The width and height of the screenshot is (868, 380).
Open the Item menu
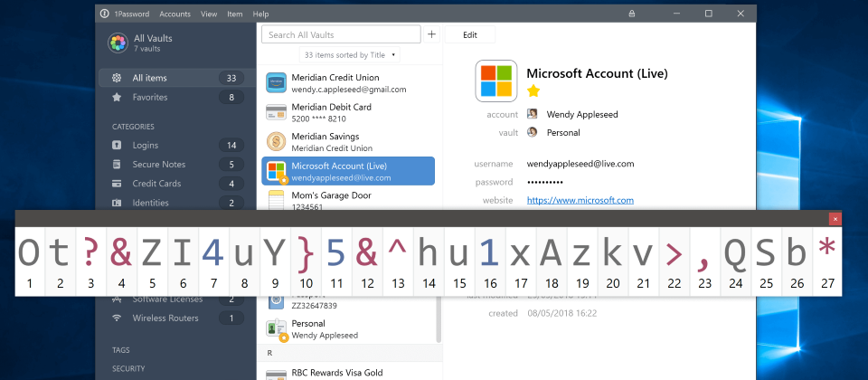point(235,14)
